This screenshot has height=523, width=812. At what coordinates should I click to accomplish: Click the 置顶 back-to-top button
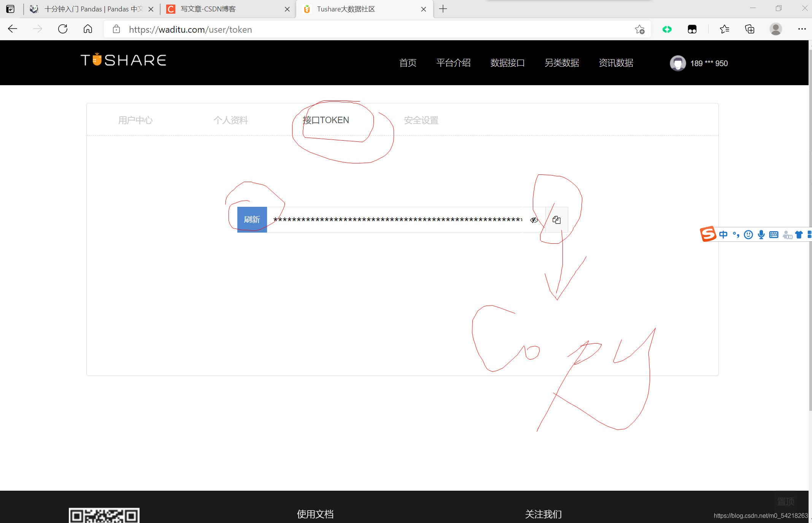coord(786,501)
